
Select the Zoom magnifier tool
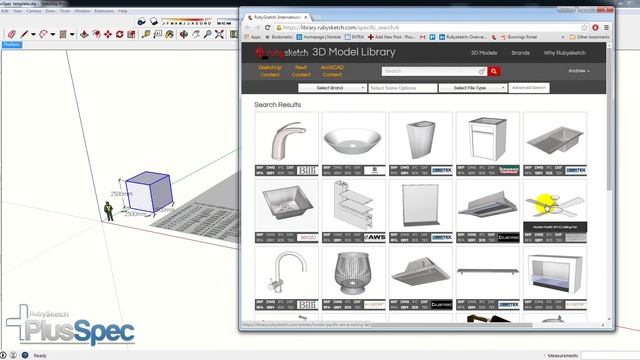tap(207, 34)
